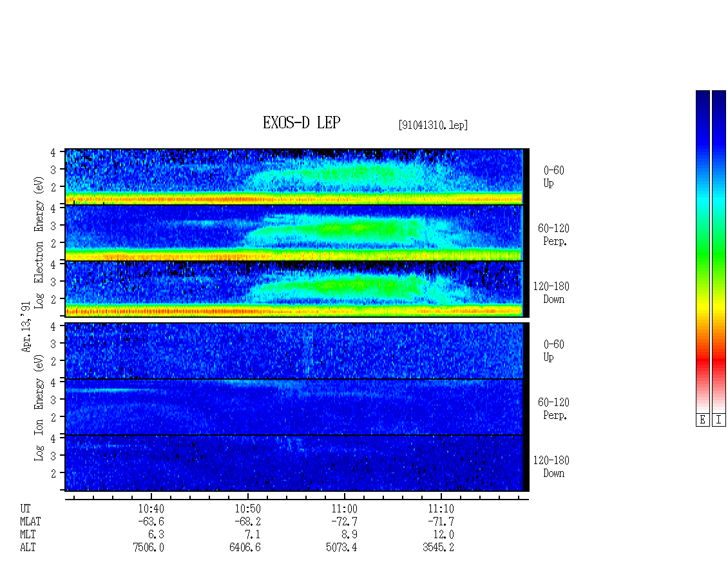Click the ion 120-180 Down pitch angle label
Image resolution: width=728 pixels, height=564 pixels.
[551, 467]
